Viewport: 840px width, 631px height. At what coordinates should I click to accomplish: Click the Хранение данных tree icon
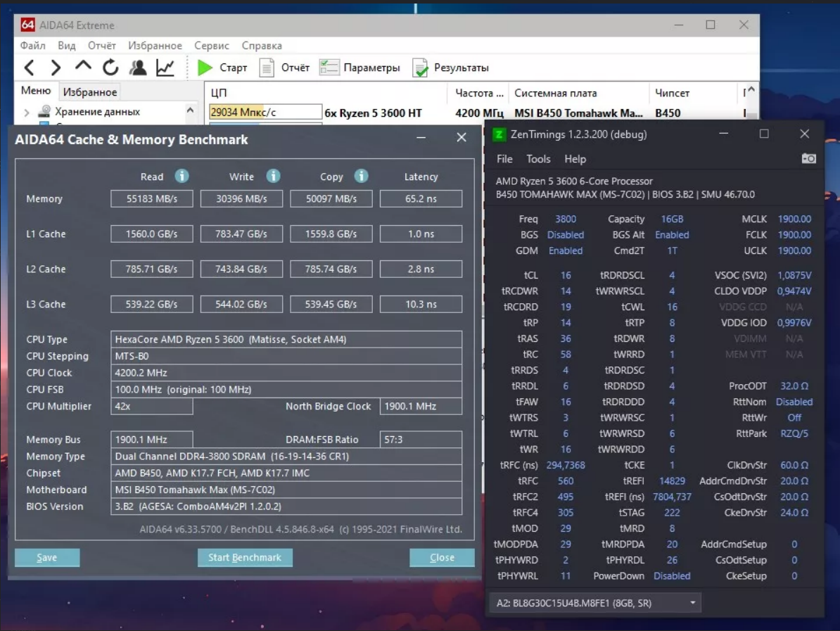point(44,111)
